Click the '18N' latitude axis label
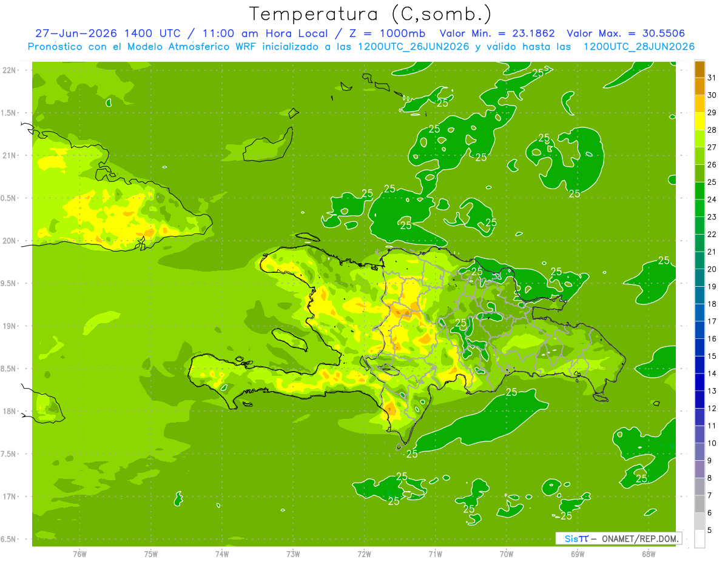Viewport: 728px width, 562px height. point(10,412)
